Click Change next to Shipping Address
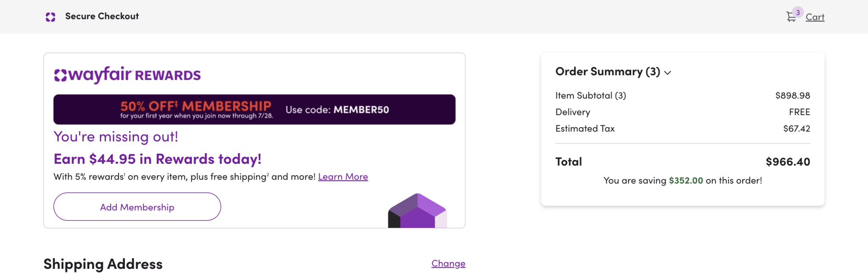This screenshot has width=868, height=278. [448, 263]
